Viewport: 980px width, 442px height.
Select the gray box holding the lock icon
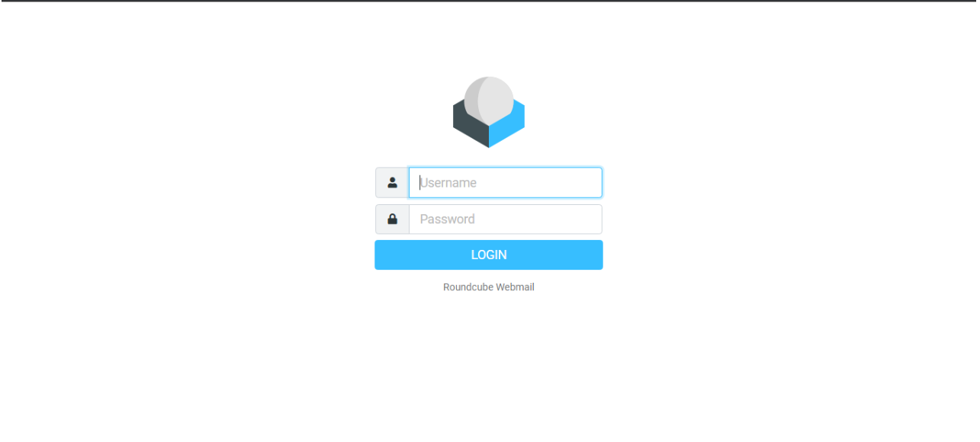[393, 219]
